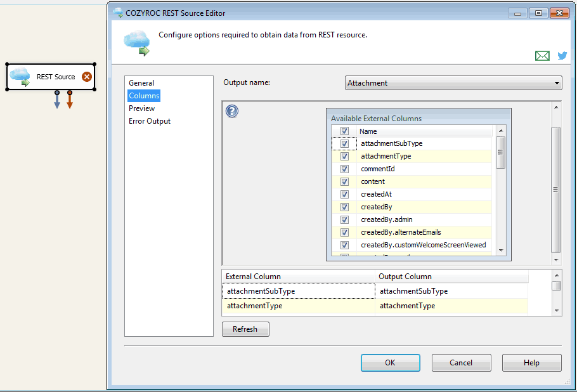Uncheck createdBy.customWelcomeScreenViewed checkbox
The image size is (577, 392).
[344, 245]
